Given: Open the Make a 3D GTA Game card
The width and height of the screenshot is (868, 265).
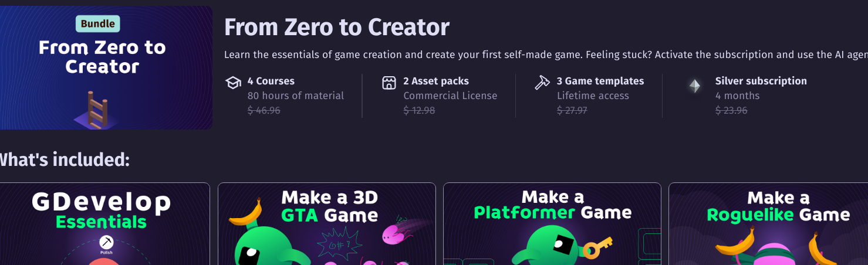Looking at the screenshot, I should 327,224.
